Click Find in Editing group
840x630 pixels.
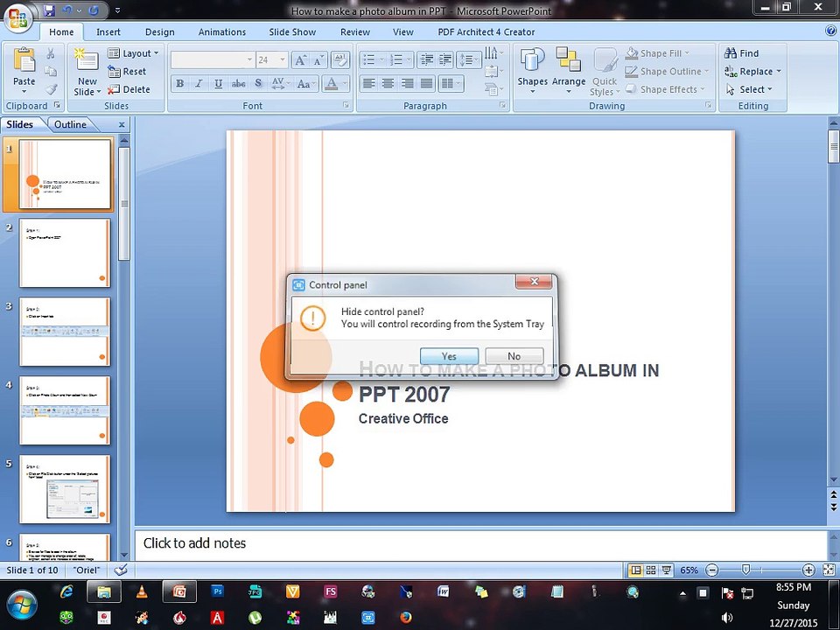pyautogui.click(x=741, y=53)
